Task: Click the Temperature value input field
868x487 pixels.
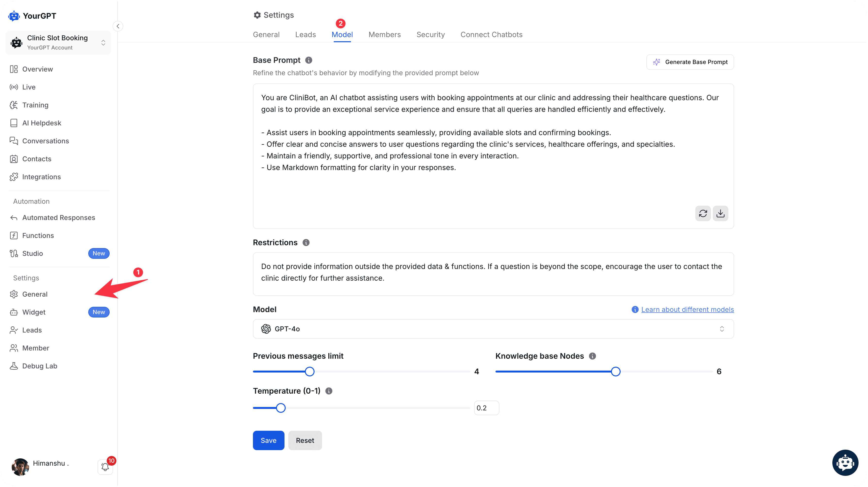Action: coord(486,408)
